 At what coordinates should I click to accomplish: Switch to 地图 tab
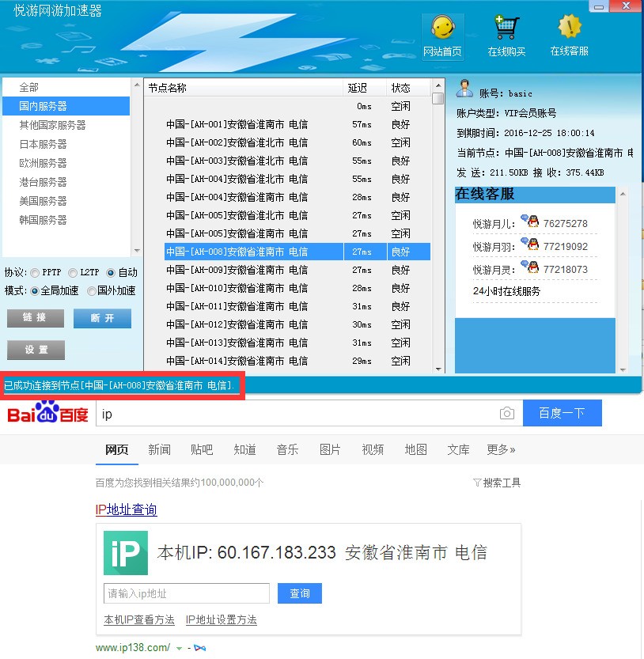(x=415, y=449)
